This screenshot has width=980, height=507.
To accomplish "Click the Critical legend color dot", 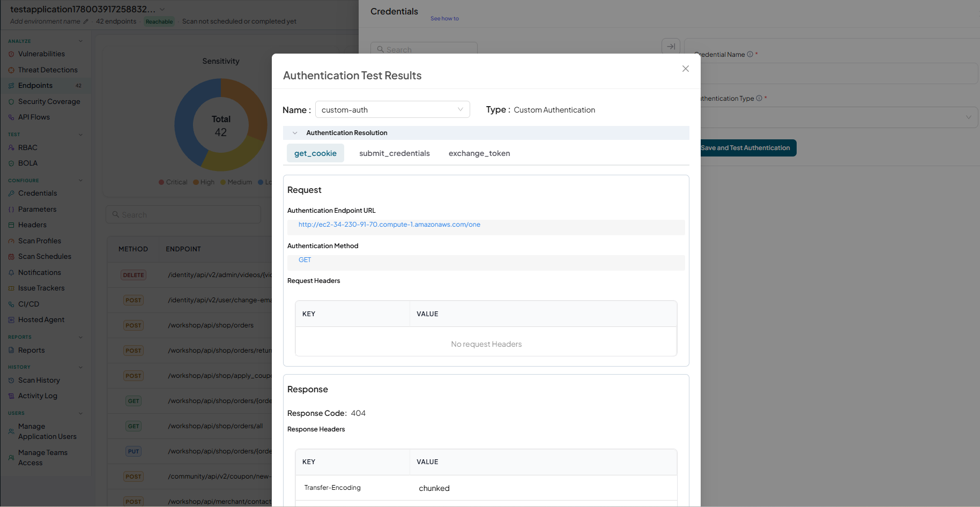I will [161, 182].
